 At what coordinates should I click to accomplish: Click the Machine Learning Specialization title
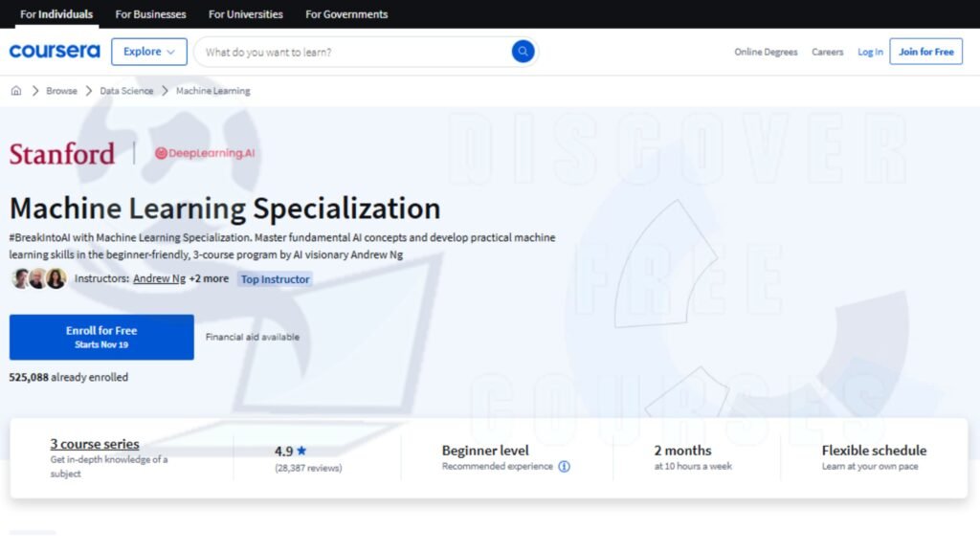225,209
